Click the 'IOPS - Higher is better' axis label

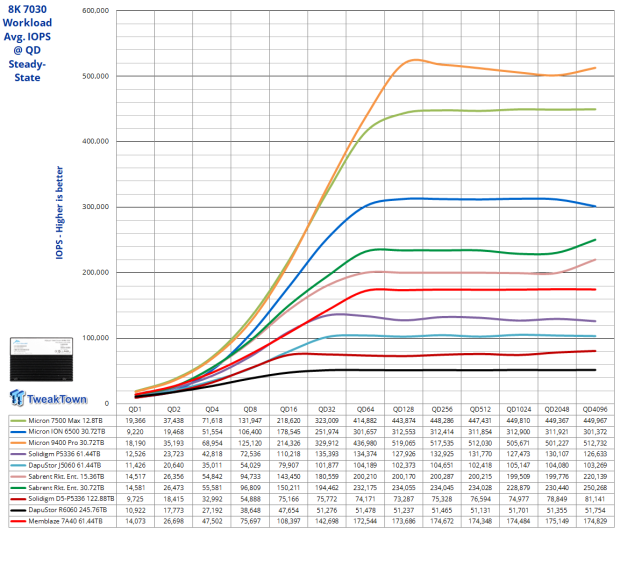point(59,213)
